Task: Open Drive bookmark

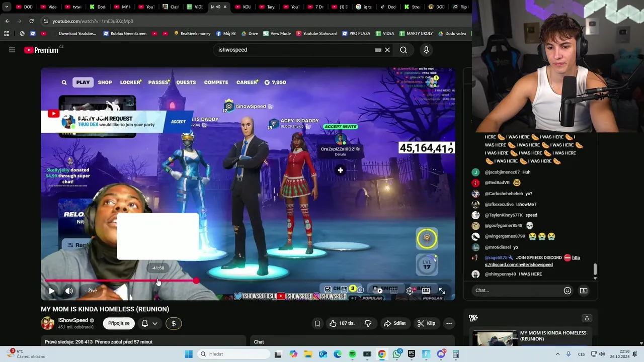Action: click(250, 34)
